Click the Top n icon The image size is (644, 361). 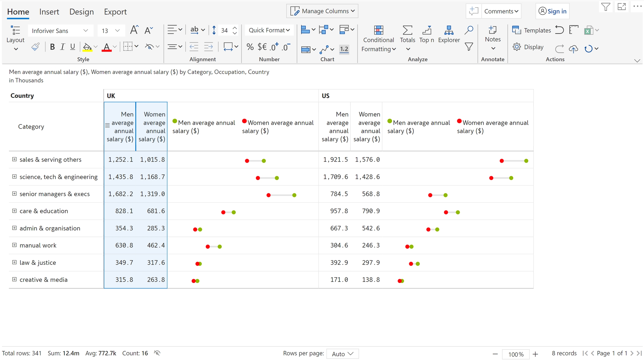click(x=427, y=30)
